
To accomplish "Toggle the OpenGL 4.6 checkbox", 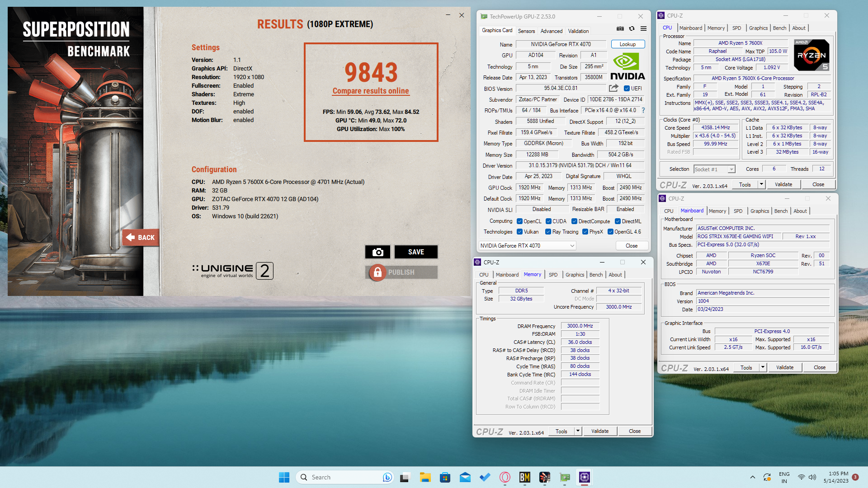I will click(x=610, y=232).
